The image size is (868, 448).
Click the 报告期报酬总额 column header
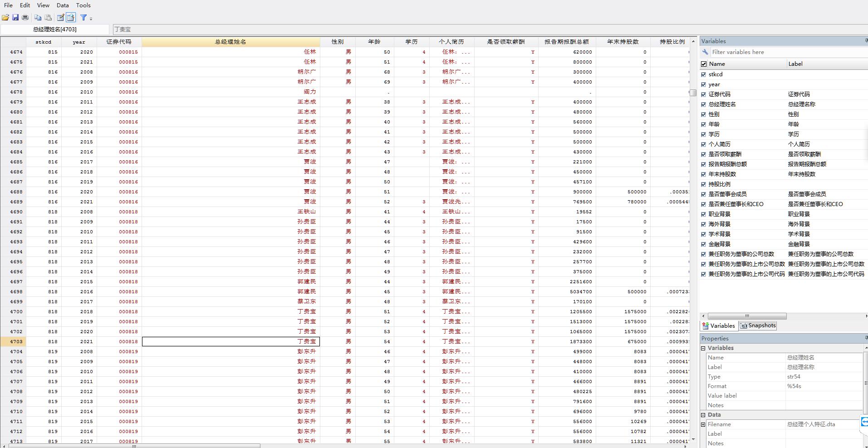[567, 42]
